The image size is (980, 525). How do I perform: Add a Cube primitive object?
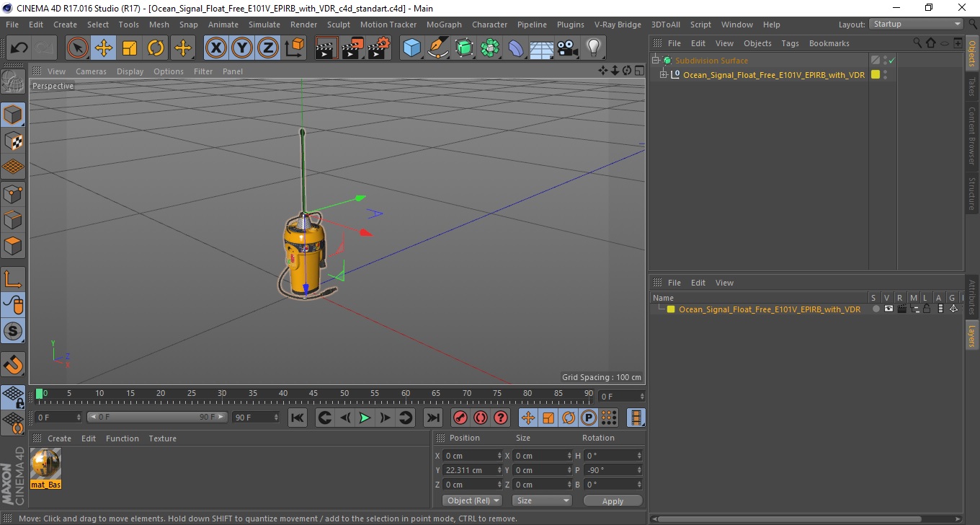[411, 48]
